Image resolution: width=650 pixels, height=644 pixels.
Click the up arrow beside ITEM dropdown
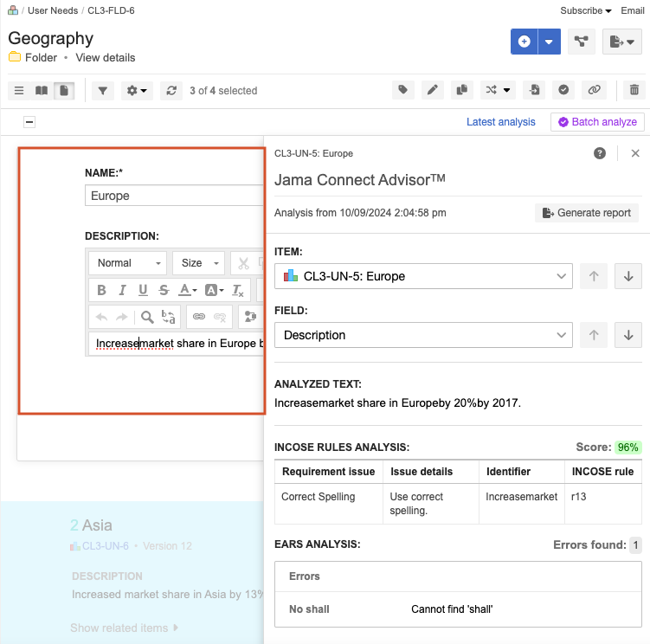coord(594,276)
